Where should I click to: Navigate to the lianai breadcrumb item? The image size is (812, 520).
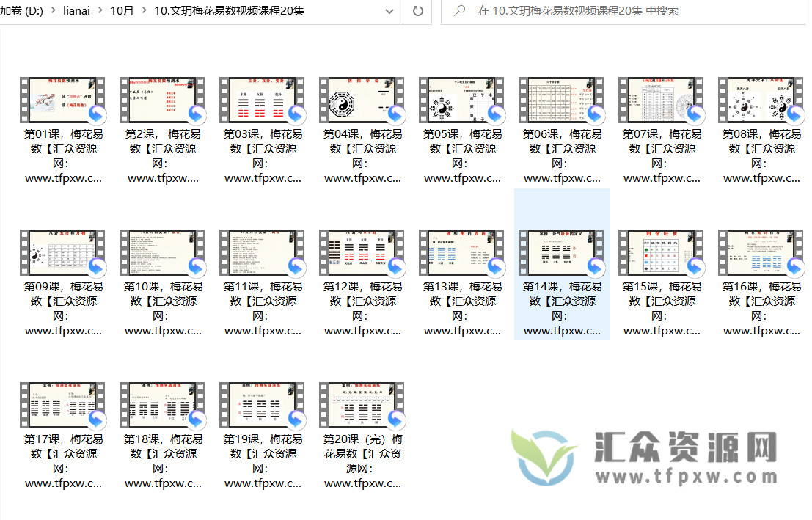(x=77, y=11)
